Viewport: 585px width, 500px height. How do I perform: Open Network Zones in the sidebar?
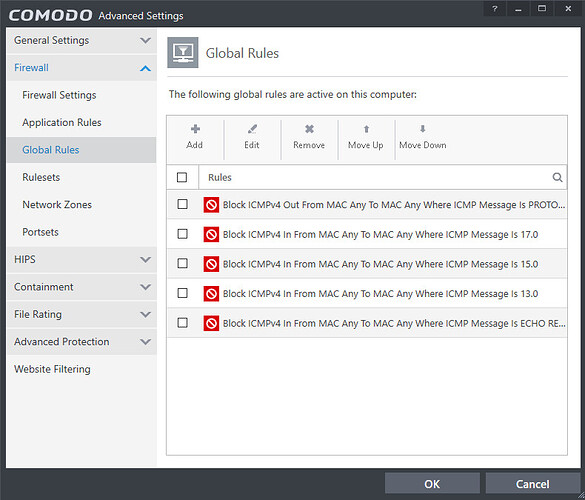(x=57, y=204)
